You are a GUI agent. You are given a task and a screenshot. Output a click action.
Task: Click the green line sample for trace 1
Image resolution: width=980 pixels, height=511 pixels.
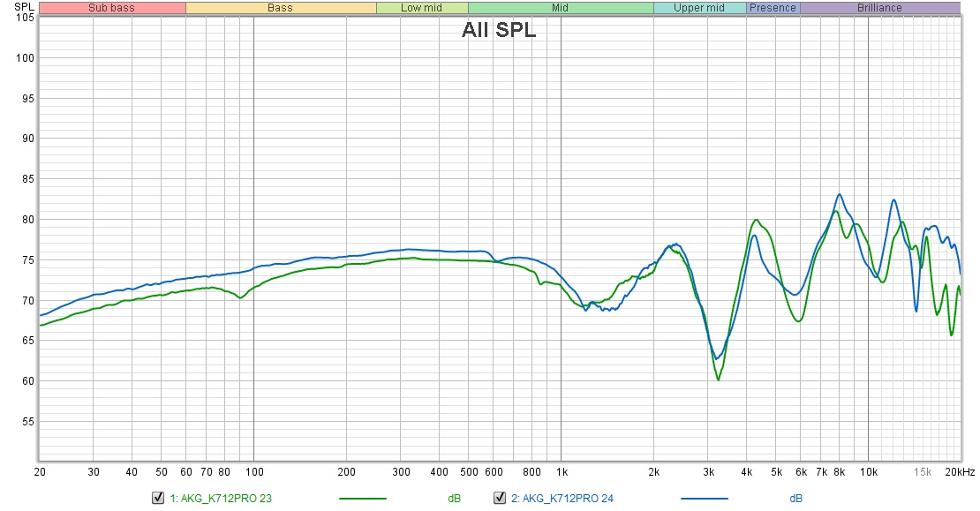(363, 499)
